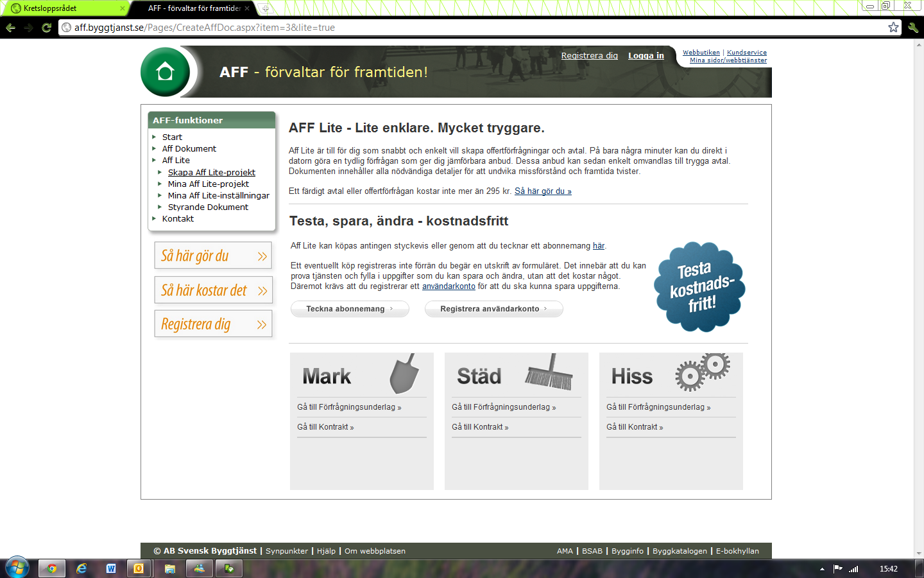Select the AFF - förvaltar för framtiden tab

pos(193,8)
